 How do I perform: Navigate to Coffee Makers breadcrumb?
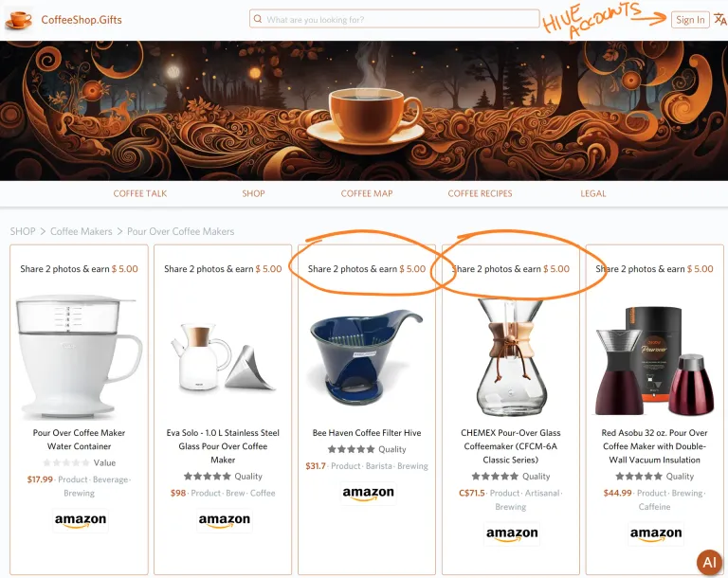[82, 231]
